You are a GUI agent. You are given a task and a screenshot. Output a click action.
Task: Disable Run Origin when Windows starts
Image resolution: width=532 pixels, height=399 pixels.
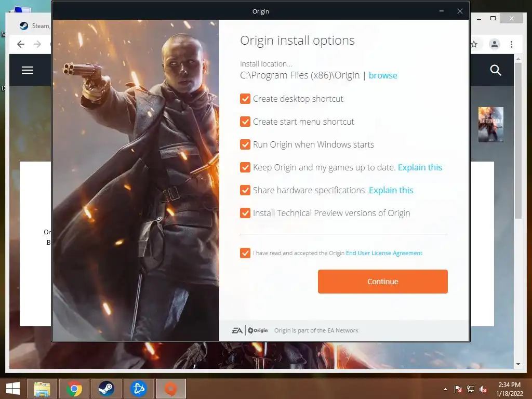[x=245, y=144]
